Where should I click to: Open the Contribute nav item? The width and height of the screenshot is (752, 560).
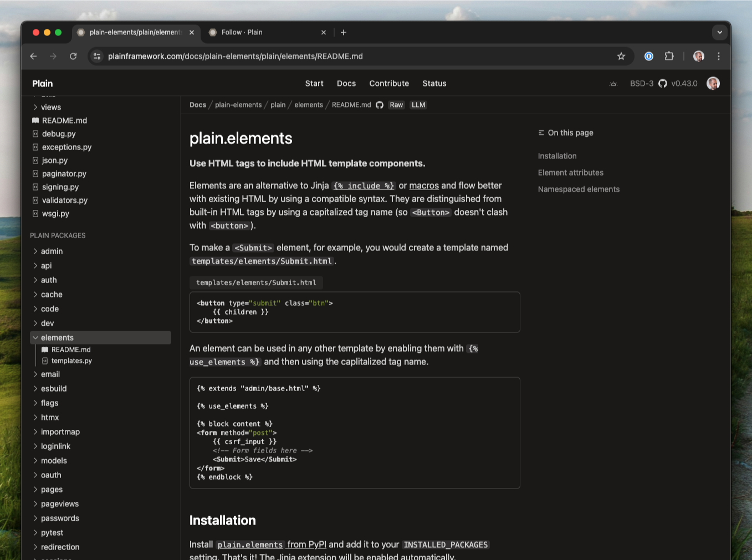389,83
